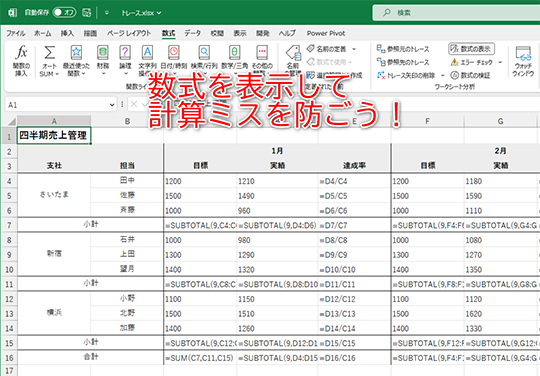Screen dimensions: 540x376
Task: Open the More Functions icon
Action: [x=262, y=53]
